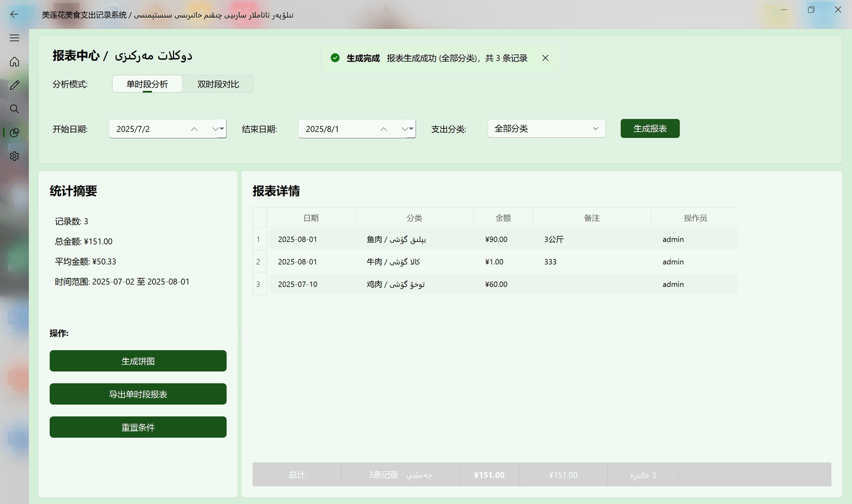The width and height of the screenshot is (852, 504).
Task: Click the ¥1.00 amount cell
Action: (503, 262)
